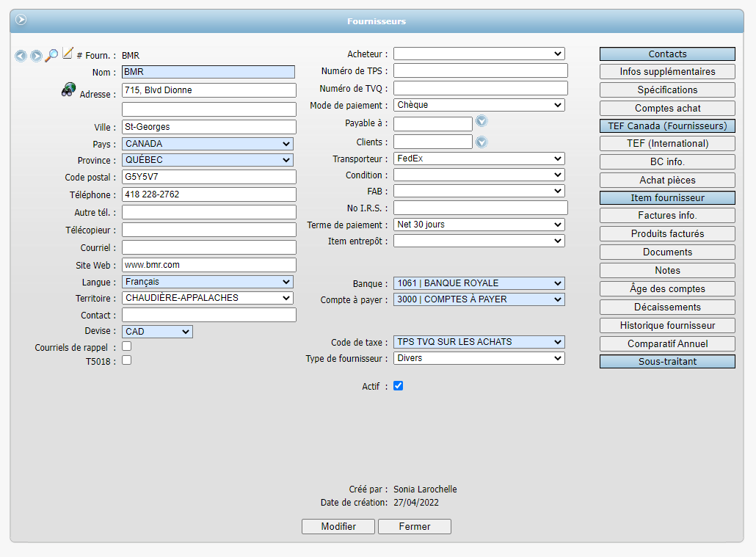
Task: Open the binoculars map icon beside Adresse
Action: coord(68,90)
